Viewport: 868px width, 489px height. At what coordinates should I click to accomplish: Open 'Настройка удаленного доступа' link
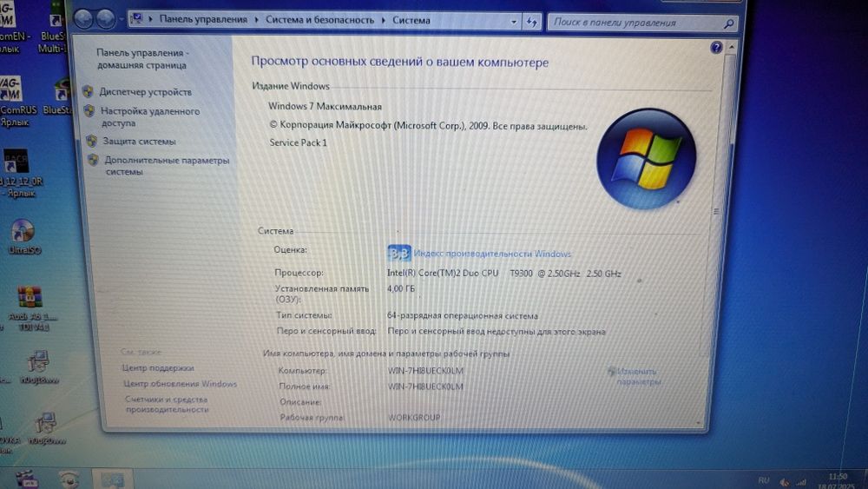(x=150, y=117)
